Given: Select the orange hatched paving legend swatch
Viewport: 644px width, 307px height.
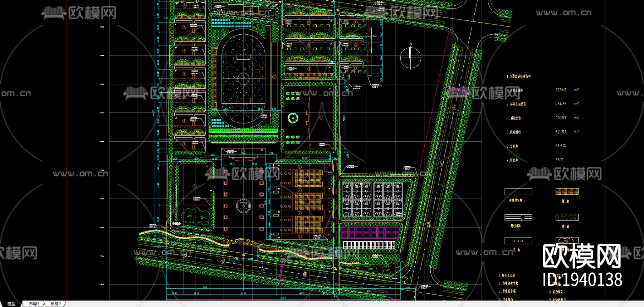Looking at the screenshot, I should (x=567, y=192).
